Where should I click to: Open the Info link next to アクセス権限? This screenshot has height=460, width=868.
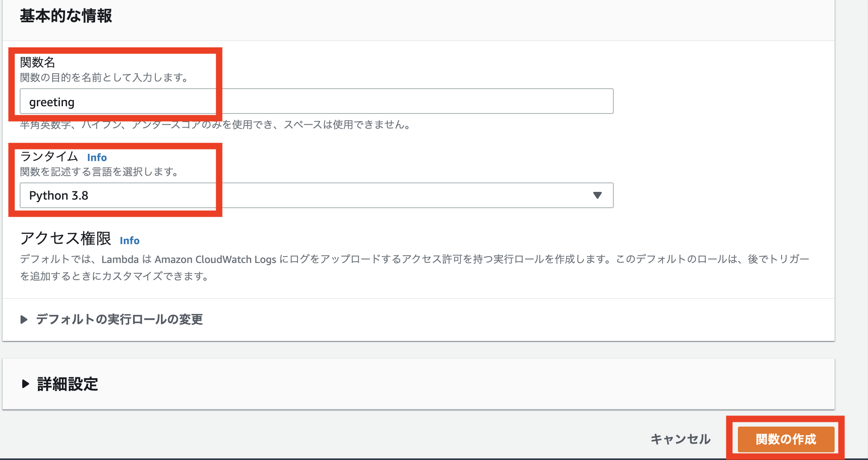pyautogui.click(x=130, y=241)
